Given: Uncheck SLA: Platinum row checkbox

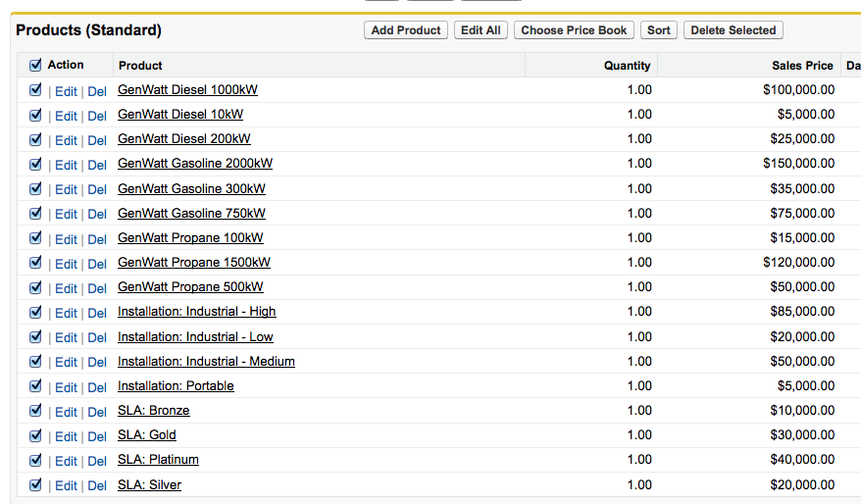Looking at the screenshot, I should (35, 460).
